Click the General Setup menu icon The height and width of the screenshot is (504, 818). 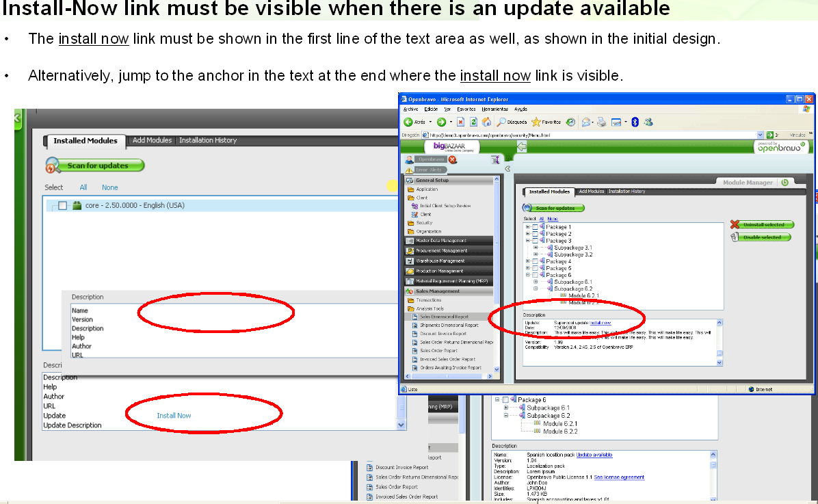pyautogui.click(x=410, y=180)
